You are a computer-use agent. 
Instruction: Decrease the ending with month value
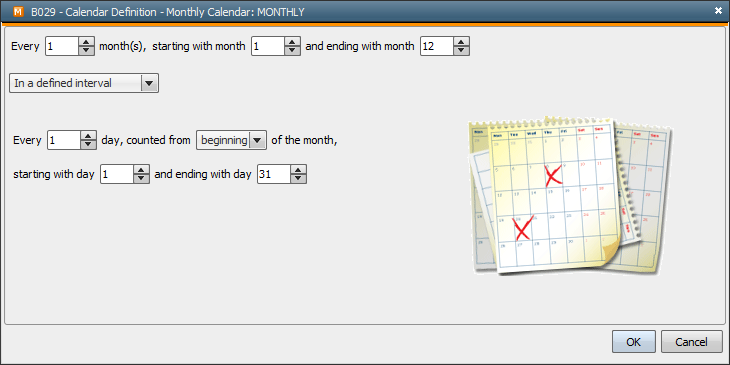[x=461, y=51]
